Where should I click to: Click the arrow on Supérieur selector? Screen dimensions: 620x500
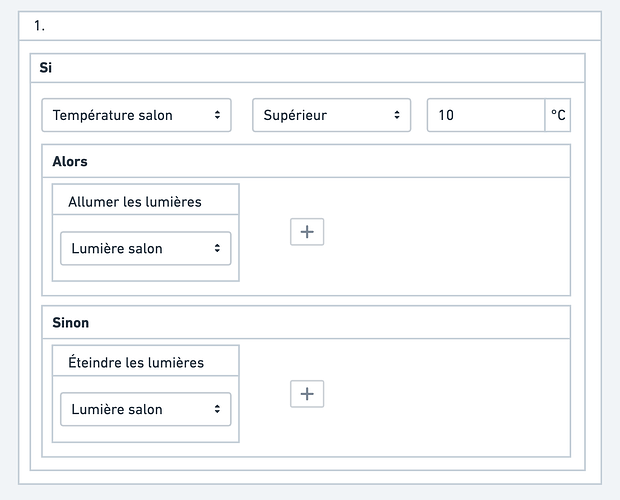pos(397,115)
